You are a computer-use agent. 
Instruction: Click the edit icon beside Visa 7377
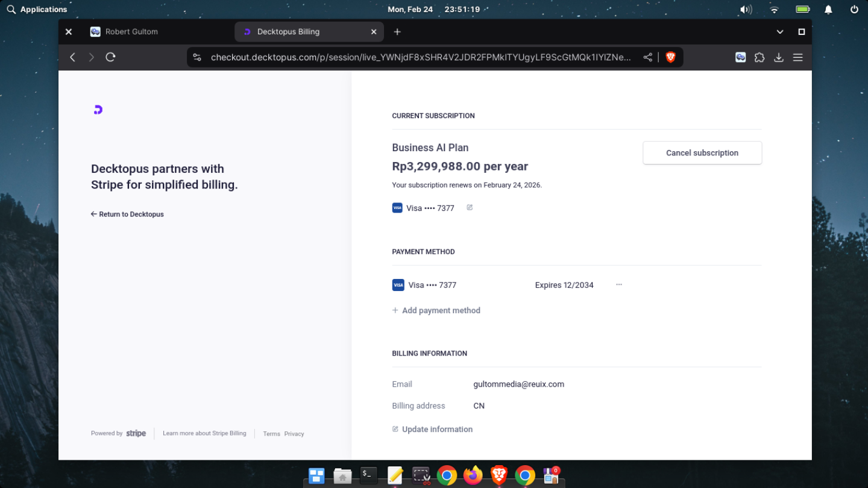click(470, 208)
